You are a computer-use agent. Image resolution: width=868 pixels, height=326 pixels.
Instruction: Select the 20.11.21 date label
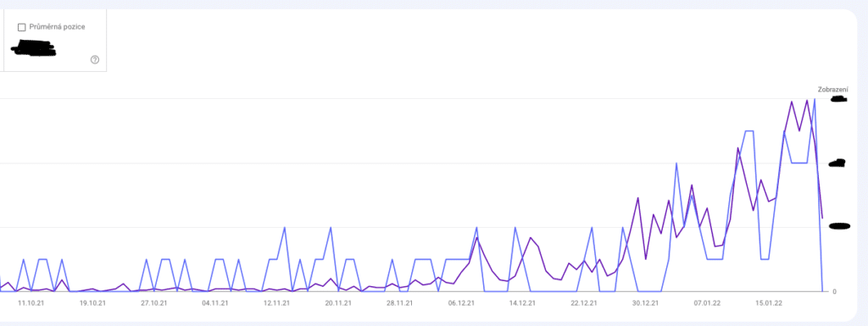(x=338, y=303)
